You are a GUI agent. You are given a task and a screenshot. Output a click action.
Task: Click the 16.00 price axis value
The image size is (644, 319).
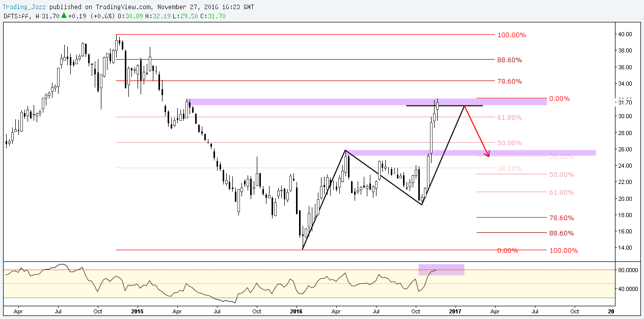pyautogui.click(x=625, y=231)
